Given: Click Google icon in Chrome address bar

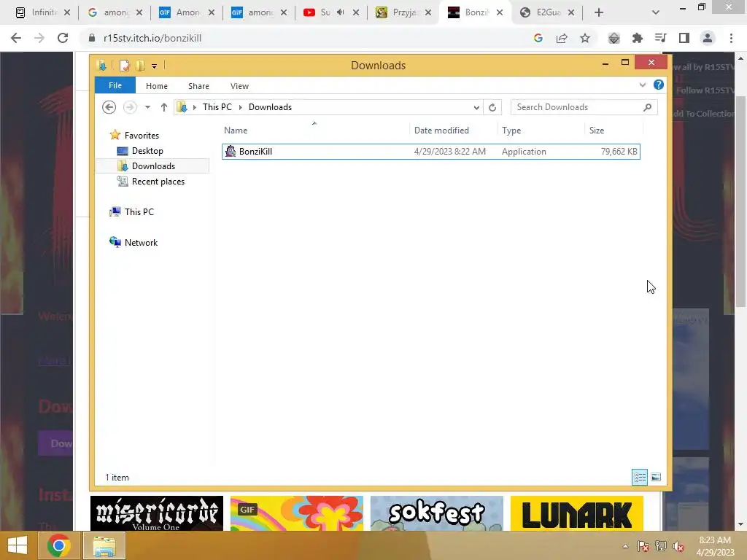Looking at the screenshot, I should click(x=538, y=38).
